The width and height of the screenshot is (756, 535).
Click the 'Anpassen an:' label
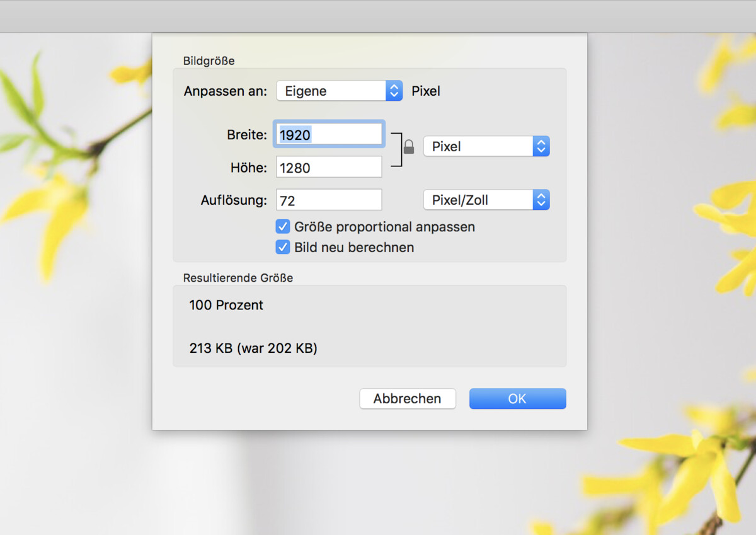point(226,91)
